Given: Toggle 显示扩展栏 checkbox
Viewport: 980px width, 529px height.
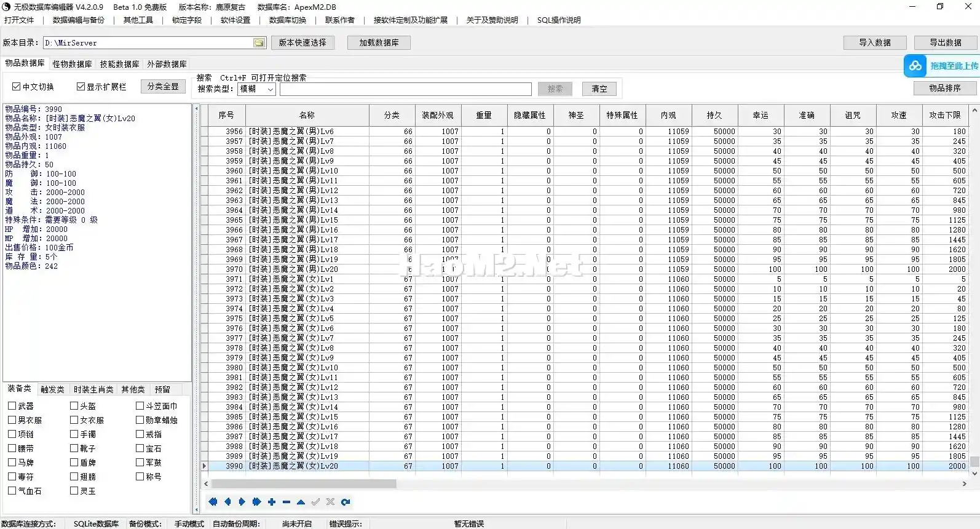Looking at the screenshot, I should [81, 87].
